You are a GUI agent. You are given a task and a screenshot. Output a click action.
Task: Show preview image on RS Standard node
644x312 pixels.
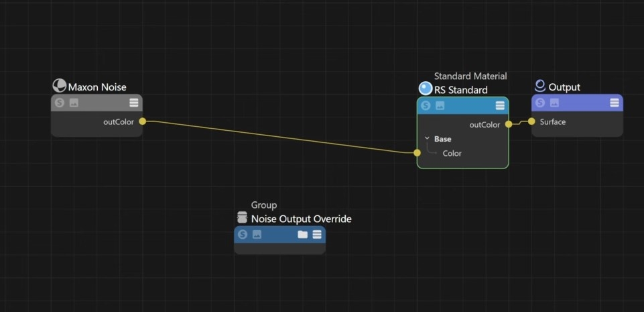(440, 105)
